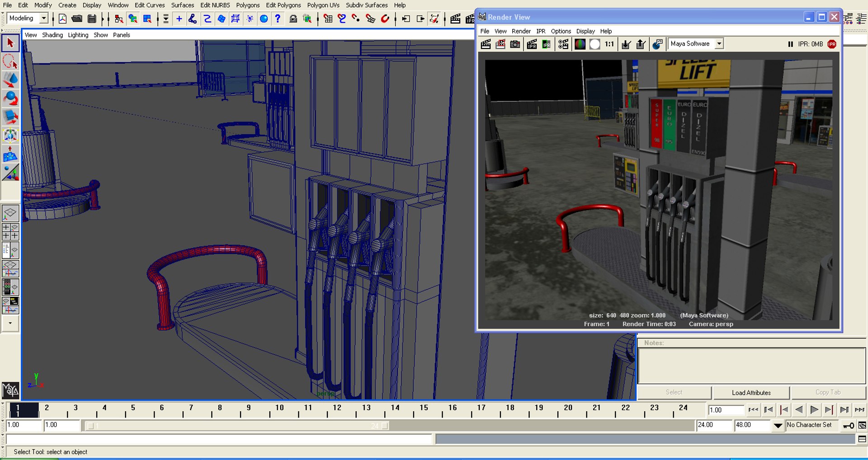Screen dimensions: 868x460
Task: Click the question mark help selection icon
Action: [278, 19]
